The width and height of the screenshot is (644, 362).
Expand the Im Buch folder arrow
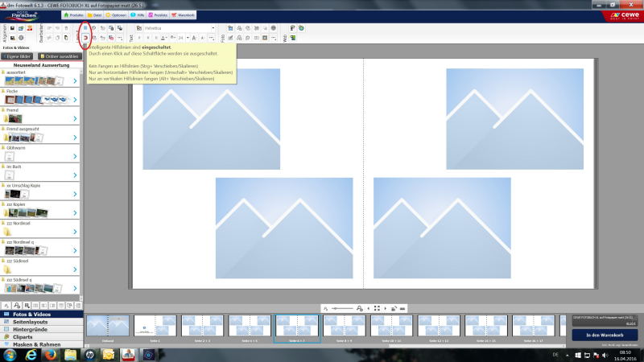pos(75,175)
